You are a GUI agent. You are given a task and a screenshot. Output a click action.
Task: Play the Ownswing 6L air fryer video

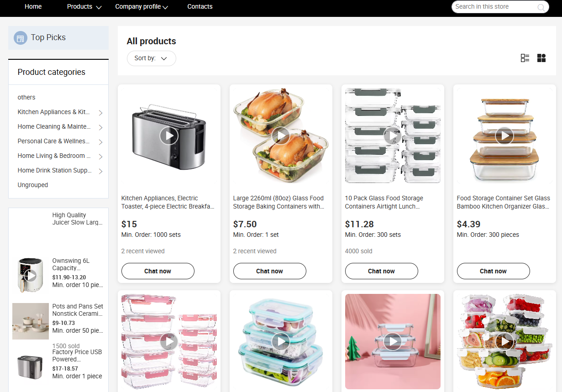point(31,276)
